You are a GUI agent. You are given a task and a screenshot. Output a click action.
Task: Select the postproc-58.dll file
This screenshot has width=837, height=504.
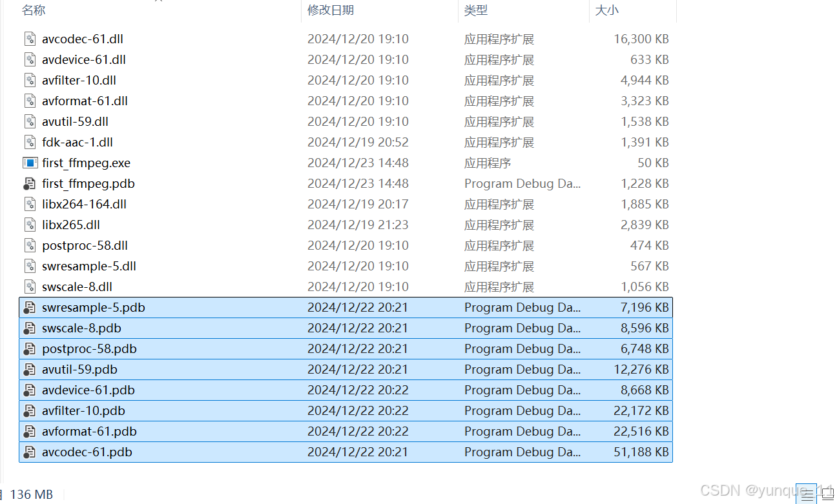tap(84, 245)
